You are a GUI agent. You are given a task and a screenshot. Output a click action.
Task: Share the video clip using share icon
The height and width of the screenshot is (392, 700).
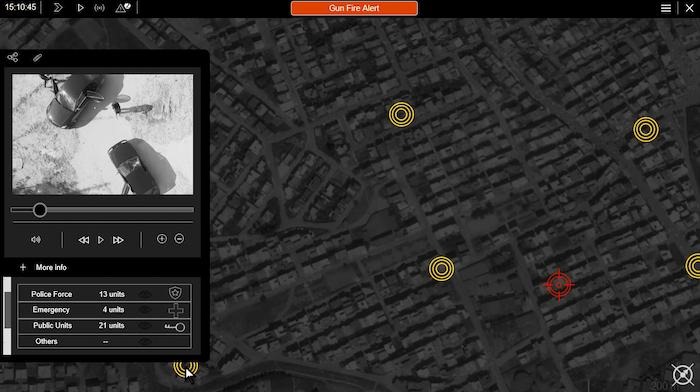(x=13, y=57)
